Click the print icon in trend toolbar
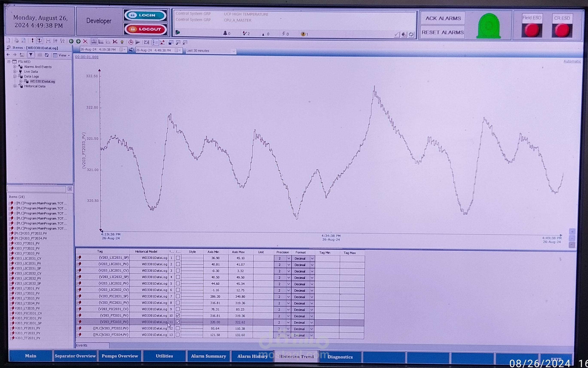 (x=17, y=41)
